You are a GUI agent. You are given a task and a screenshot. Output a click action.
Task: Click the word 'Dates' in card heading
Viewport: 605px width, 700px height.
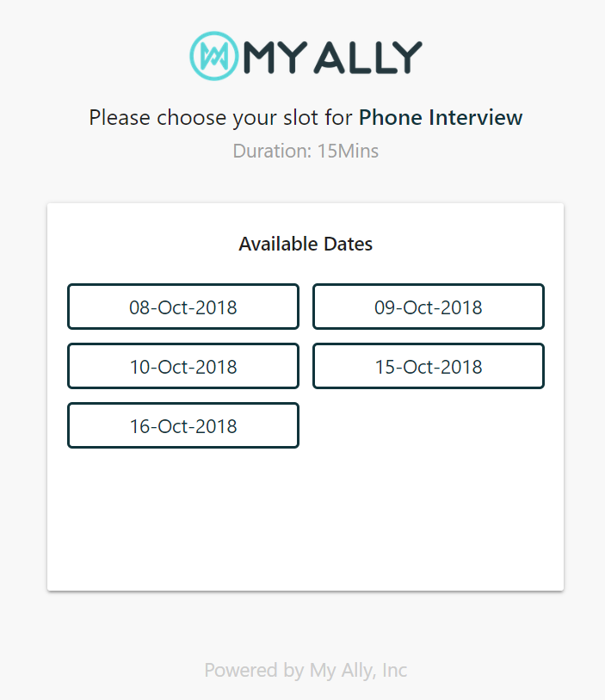[348, 245]
